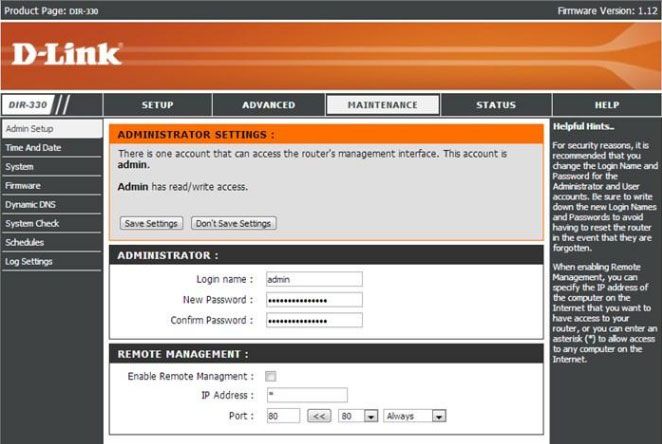
Task: Go to the Status tab
Action: coord(496,105)
